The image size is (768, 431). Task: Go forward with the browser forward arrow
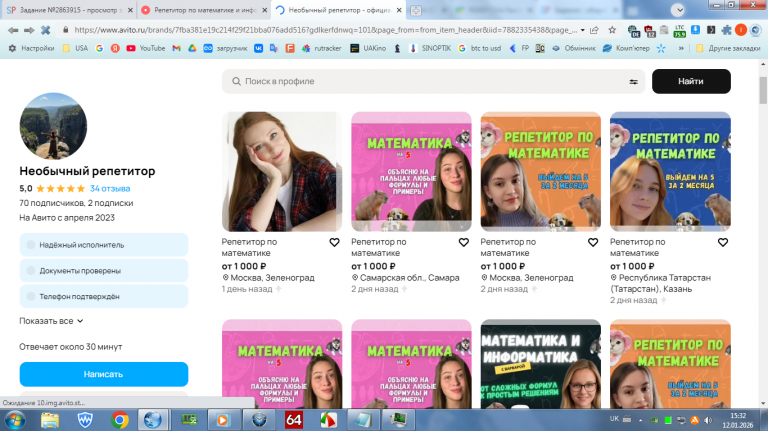[29, 30]
